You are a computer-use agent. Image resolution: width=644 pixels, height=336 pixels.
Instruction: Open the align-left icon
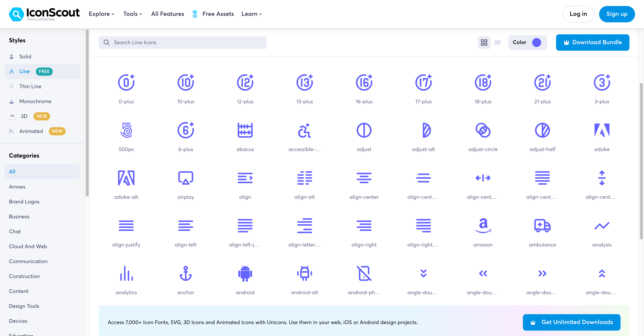coord(185,226)
